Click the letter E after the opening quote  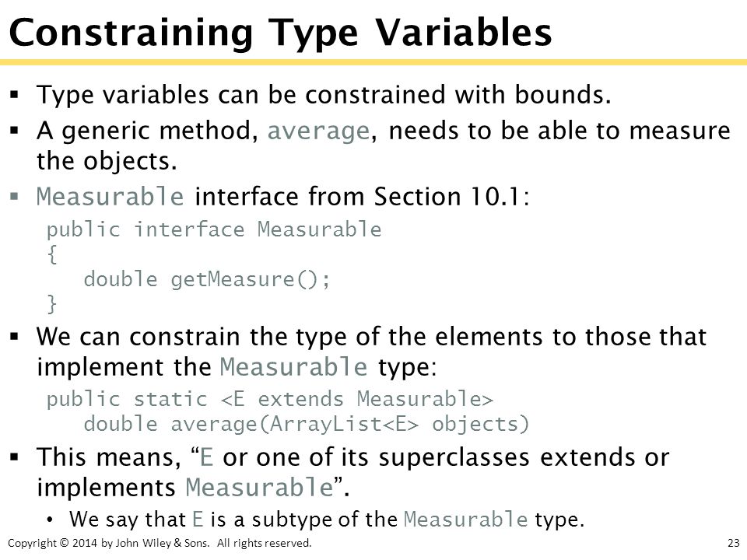205,457
